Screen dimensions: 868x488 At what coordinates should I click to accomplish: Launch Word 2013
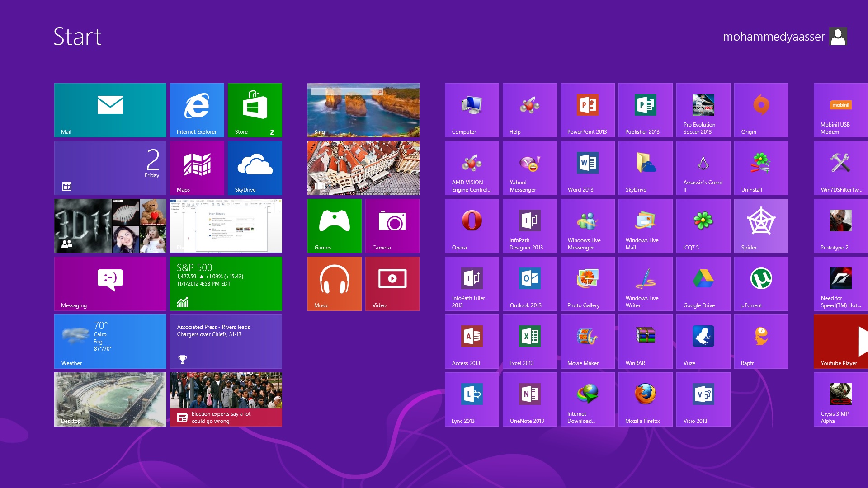click(x=588, y=168)
